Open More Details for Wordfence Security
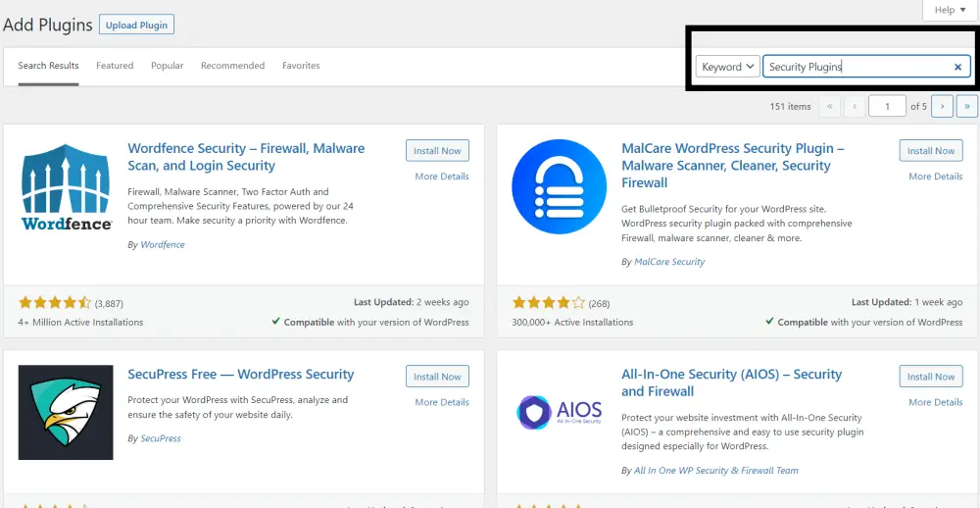This screenshot has height=508, width=980. tap(442, 177)
